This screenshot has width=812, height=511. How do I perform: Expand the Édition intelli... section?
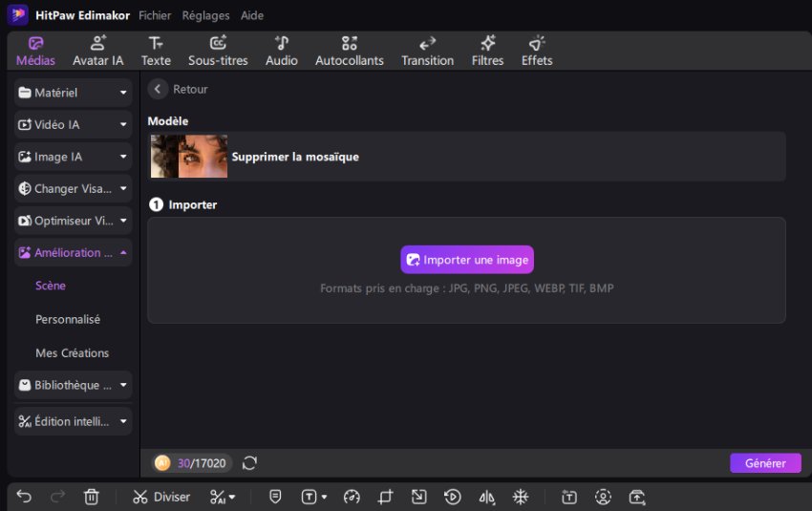(x=73, y=421)
